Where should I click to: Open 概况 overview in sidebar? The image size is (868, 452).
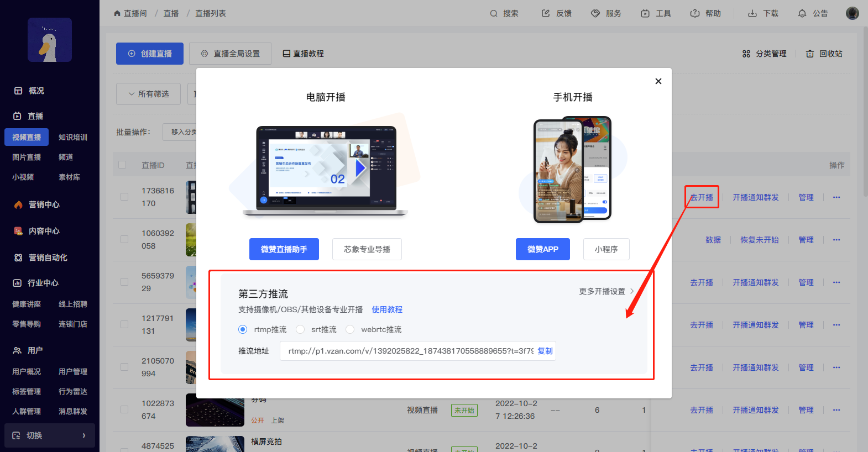tap(29, 91)
